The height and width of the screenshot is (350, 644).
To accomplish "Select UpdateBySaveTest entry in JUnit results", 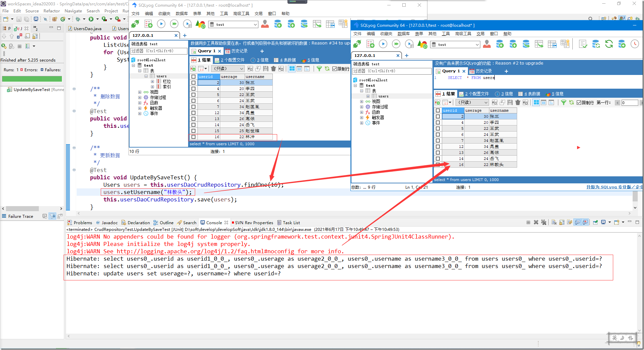I will (35, 89).
